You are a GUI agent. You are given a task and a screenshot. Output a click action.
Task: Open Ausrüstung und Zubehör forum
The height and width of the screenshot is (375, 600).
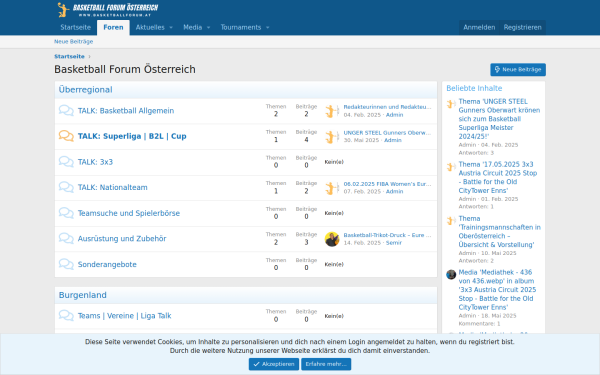[x=122, y=239]
